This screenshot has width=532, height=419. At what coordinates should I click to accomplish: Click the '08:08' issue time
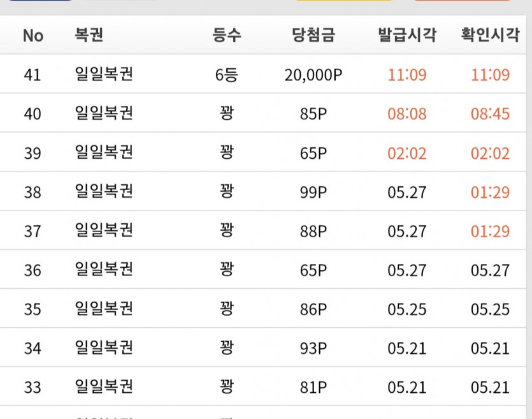coord(407,114)
